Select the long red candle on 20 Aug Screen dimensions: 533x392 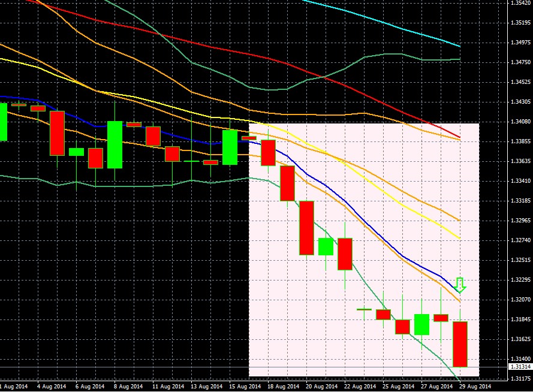(x=306, y=228)
